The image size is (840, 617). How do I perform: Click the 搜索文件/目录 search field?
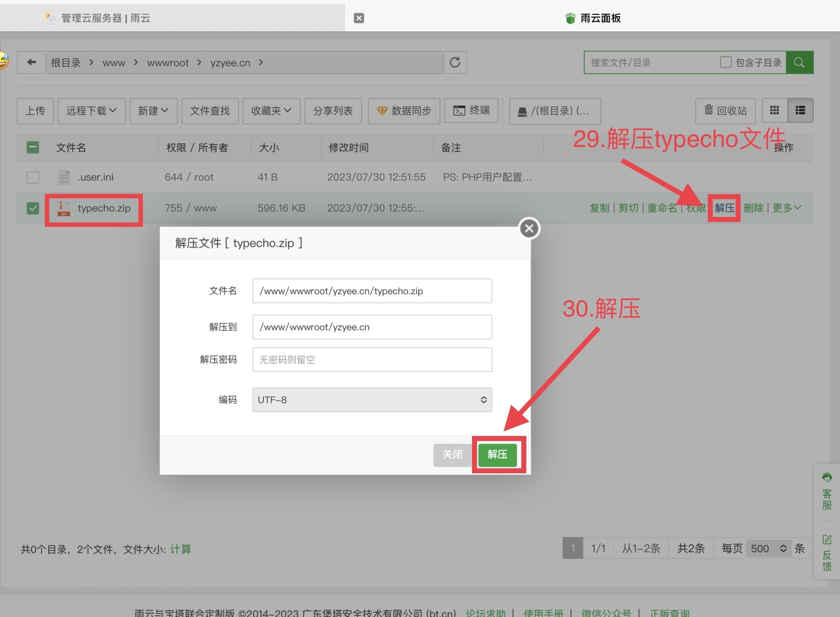[651, 63]
